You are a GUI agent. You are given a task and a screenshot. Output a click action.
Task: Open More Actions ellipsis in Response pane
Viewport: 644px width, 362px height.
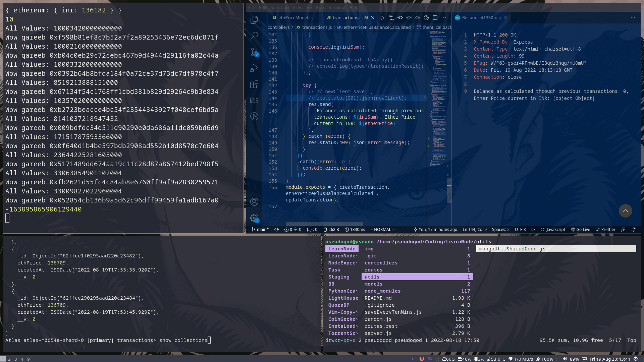633,18
